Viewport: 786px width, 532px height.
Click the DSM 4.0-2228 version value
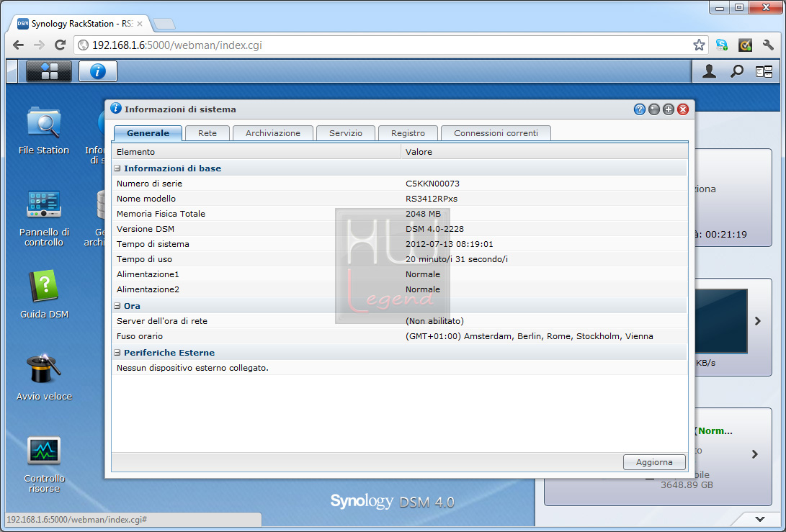[434, 229]
